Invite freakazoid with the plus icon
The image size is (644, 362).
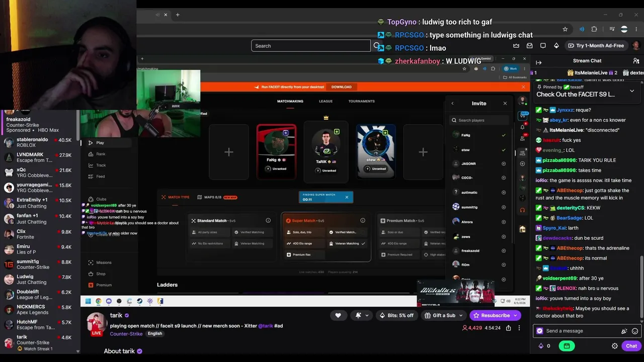tap(503, 251)
